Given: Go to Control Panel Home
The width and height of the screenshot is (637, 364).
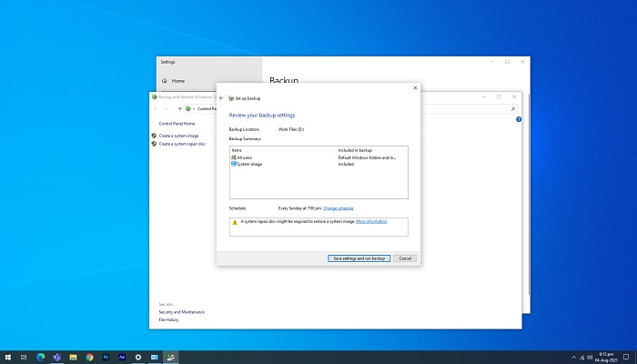Looking at the screenshot, I should click(x=177, y=123).
